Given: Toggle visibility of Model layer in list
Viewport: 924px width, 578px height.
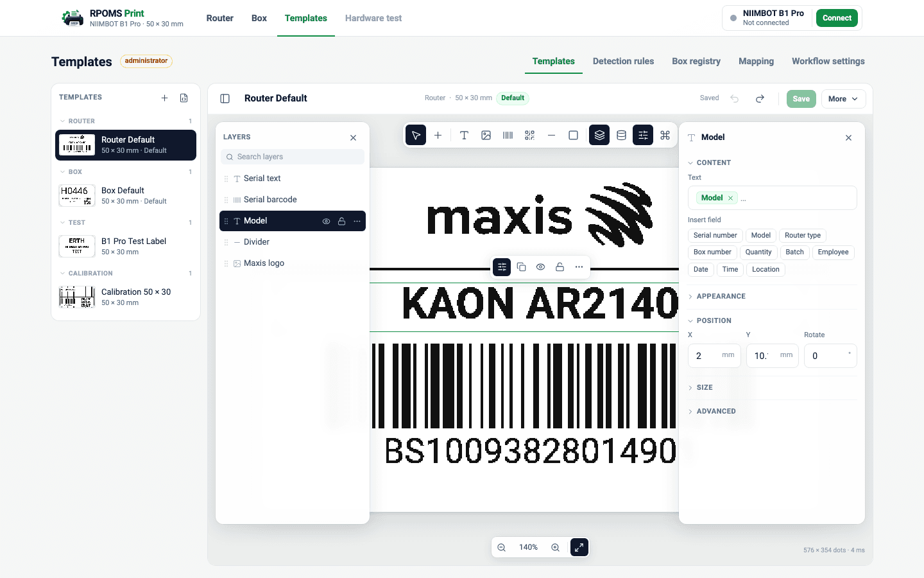Looking at the screenshot, I should click(326, 221).
